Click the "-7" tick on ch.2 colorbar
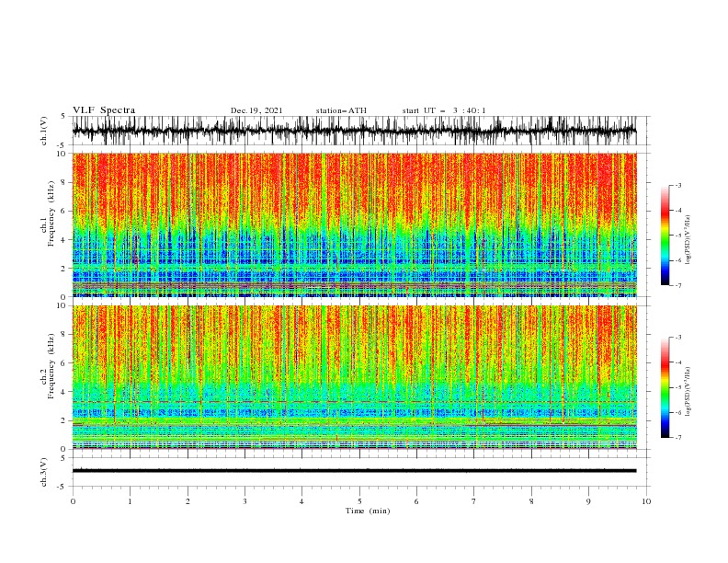728x563 pixels. coord(677,438)
